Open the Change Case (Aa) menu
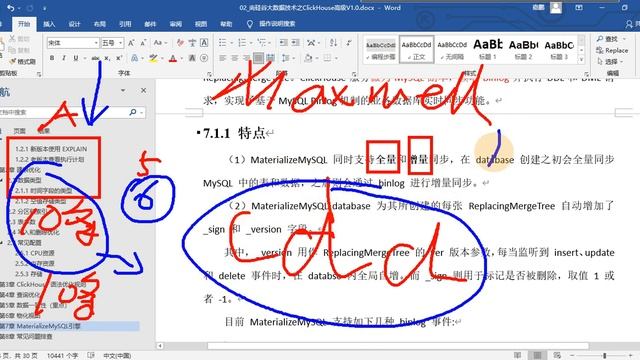 click(159, 42)
